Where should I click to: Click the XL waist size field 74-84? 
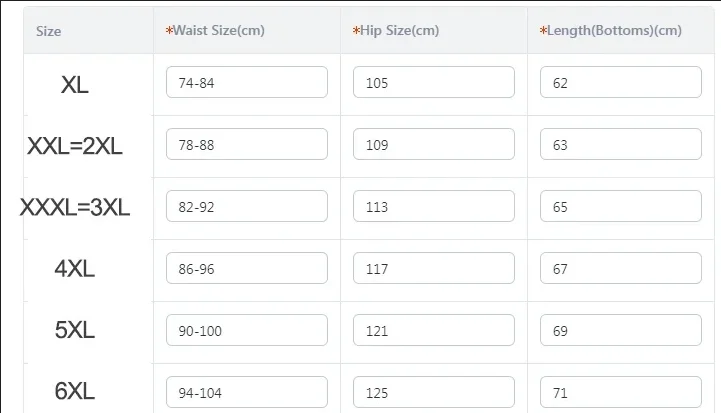pyautogui.click(x=247, y=82)
